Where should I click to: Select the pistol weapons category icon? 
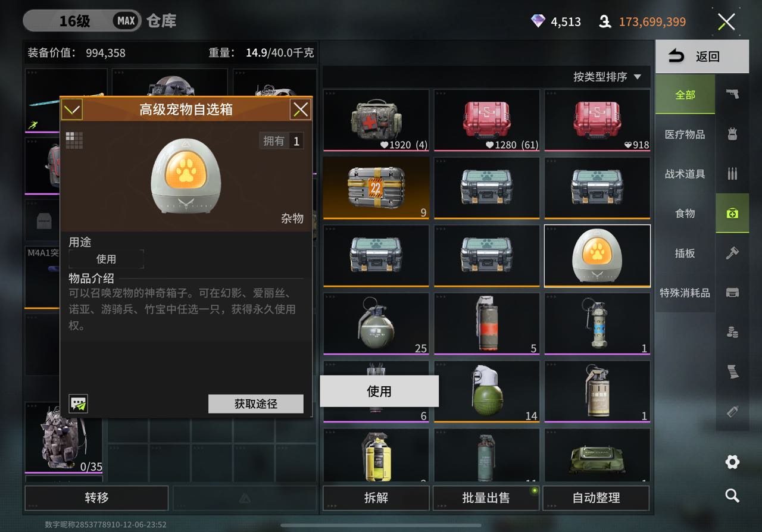point(732,94)
